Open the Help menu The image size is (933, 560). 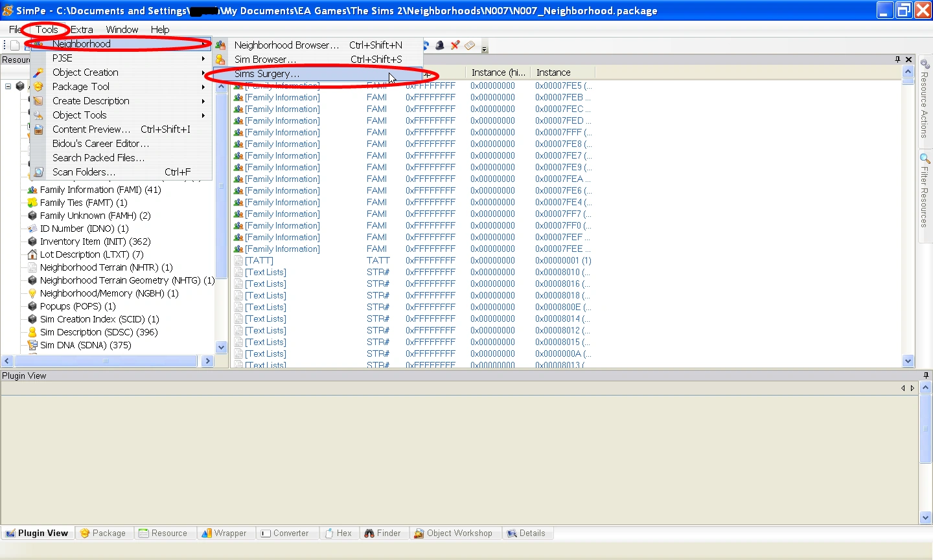pos(160,29)
